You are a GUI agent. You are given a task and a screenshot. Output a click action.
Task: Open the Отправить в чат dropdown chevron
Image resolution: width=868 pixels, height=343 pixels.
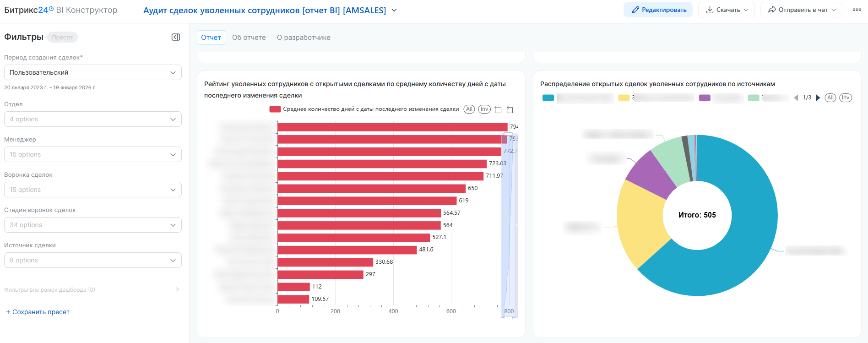click(834, 10)
